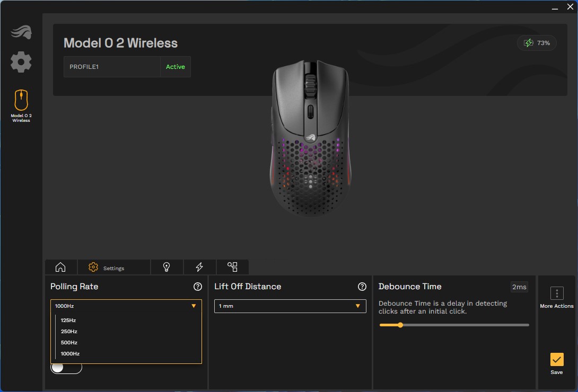Select the Settings tab
578x392 pixels.
pyautogui.click(x=107, y=268)
